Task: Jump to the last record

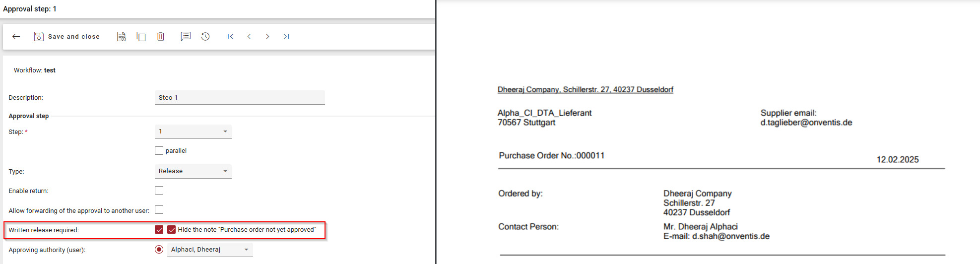Action: point(286,36)
